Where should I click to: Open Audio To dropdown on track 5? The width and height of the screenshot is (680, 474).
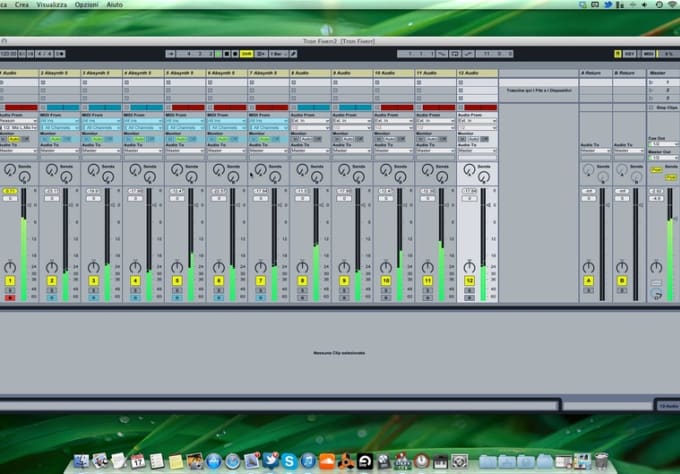(x=185, y=150)
